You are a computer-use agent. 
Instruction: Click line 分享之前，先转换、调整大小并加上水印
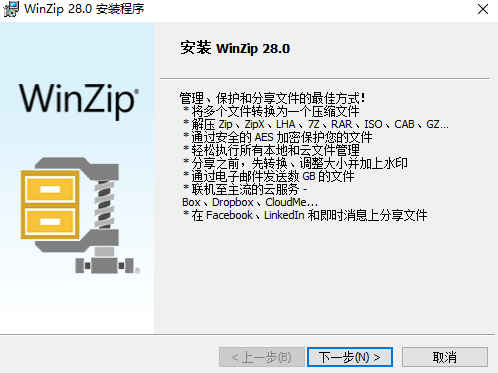(295, 163)
